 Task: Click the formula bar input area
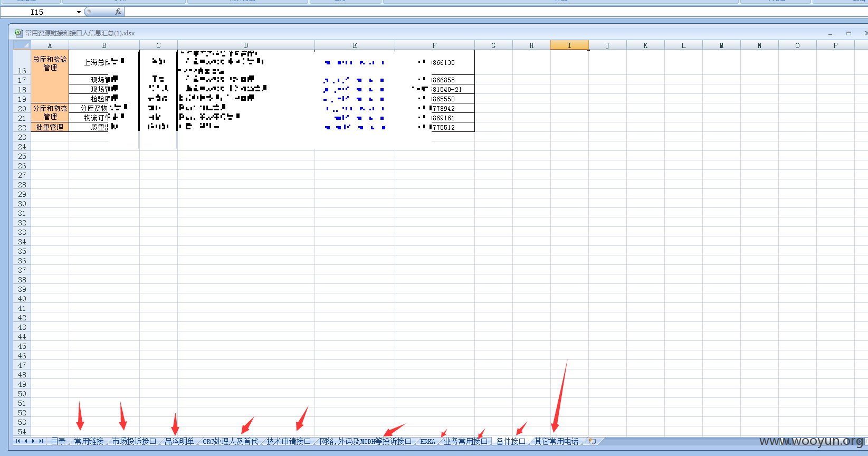point(496,12)
